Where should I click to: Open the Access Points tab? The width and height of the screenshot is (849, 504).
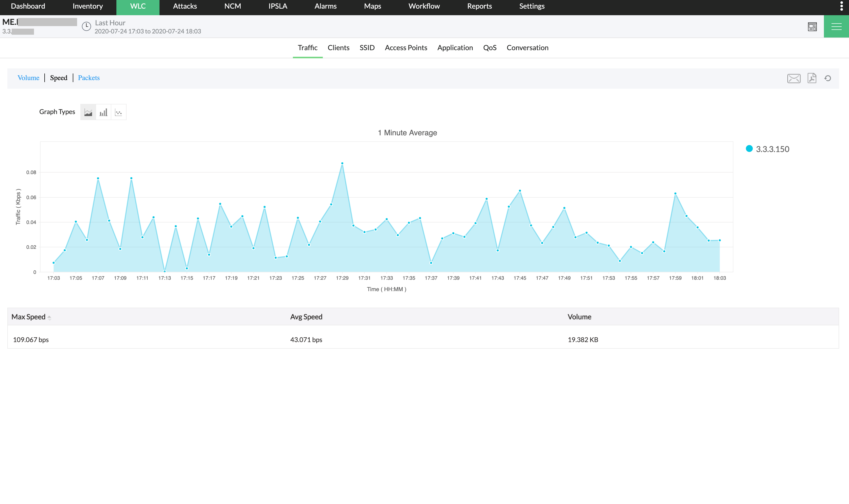tap(406, 48)
